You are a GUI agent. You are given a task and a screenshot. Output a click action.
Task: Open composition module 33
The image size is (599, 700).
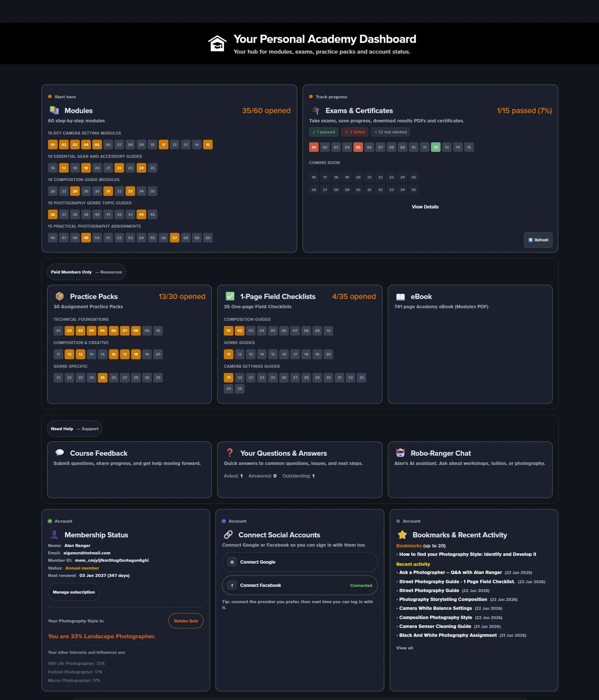[130, 191]
